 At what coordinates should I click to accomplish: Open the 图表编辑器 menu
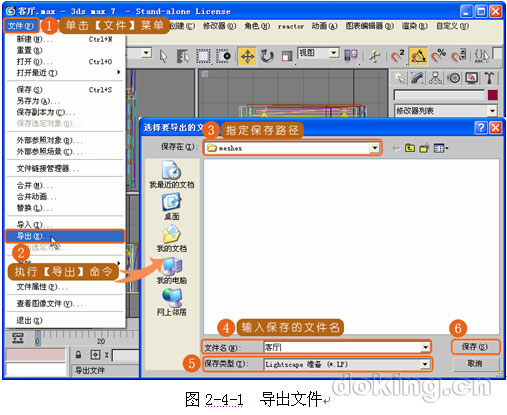[x=369, y=26]
